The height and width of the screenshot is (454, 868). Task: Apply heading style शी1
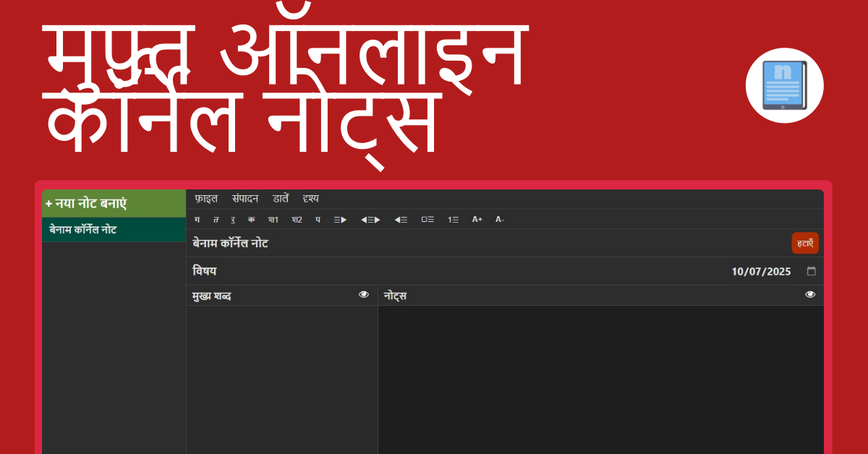point(273,219)
